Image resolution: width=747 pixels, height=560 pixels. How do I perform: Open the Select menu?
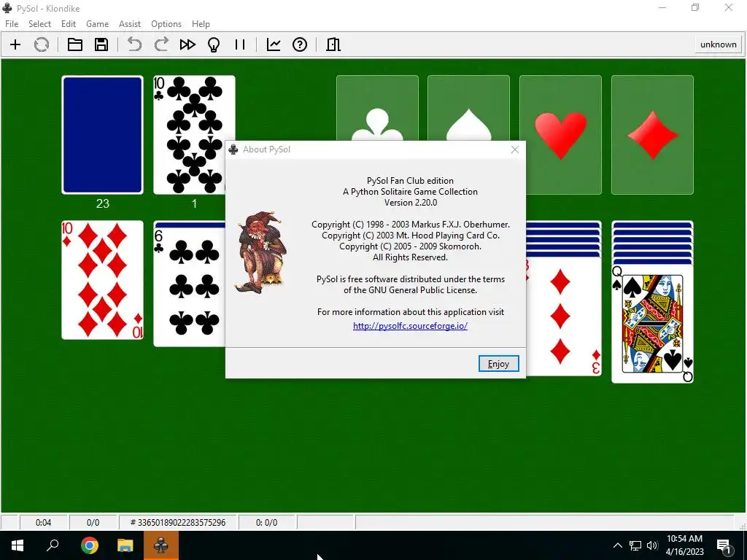tap(39, 24)
